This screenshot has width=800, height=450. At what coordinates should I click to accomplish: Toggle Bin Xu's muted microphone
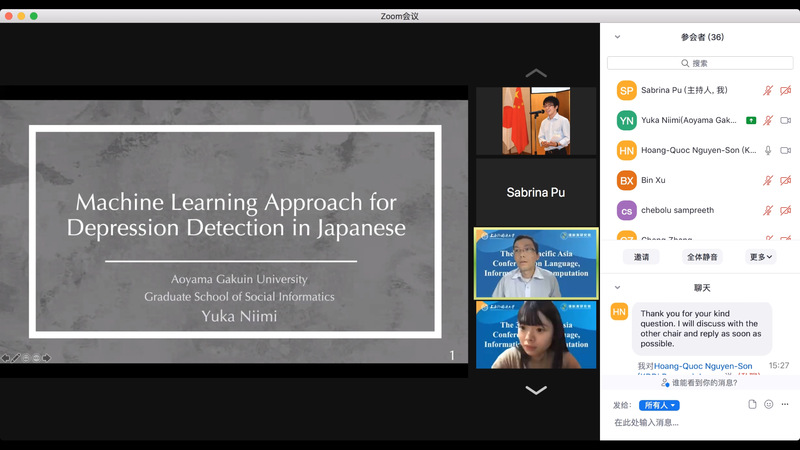[768, 180]
